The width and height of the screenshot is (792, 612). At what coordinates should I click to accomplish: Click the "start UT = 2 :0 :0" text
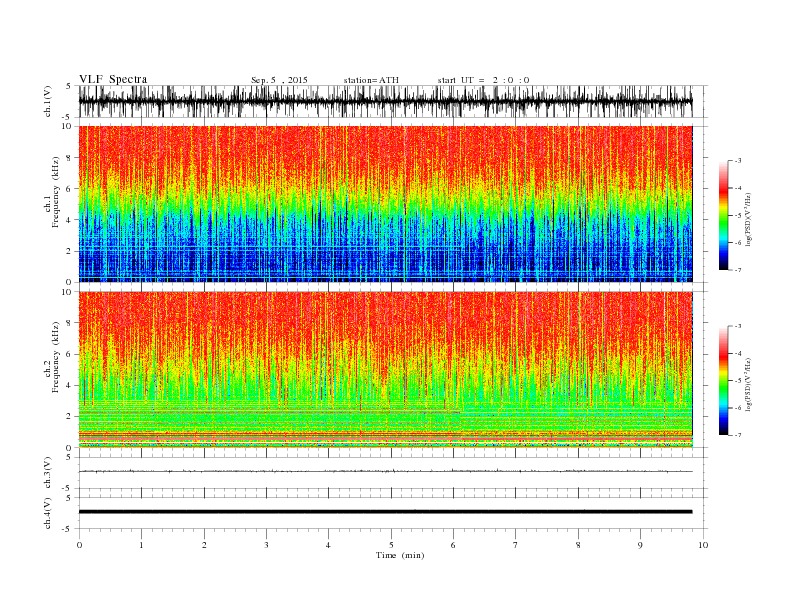coord(483,80)
